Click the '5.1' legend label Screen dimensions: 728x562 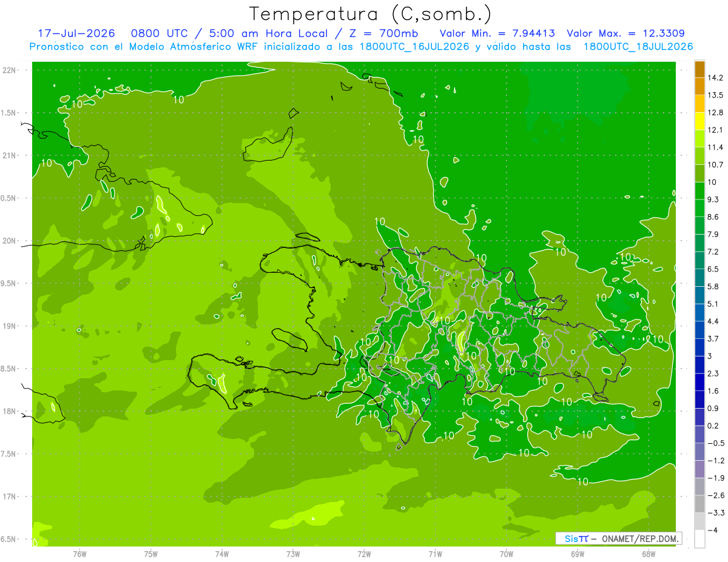point(713,304)
